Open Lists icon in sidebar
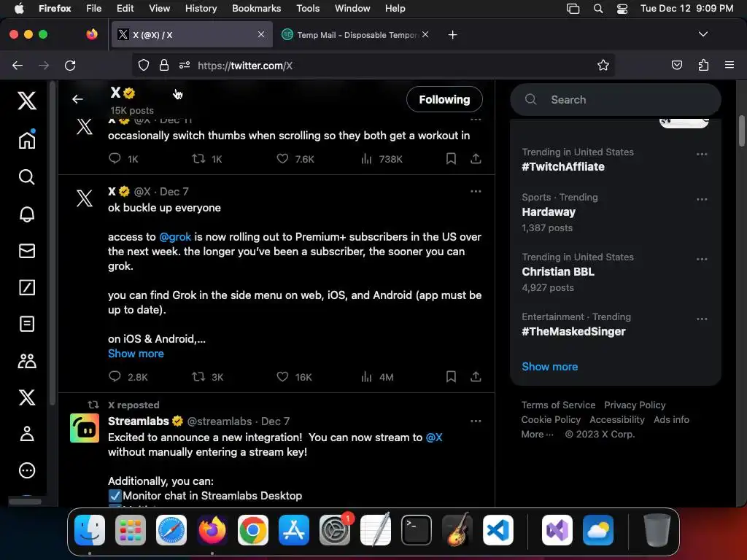The height and width of the screenshot is (560, 747). pyautogui.click(x=27, y=324)
